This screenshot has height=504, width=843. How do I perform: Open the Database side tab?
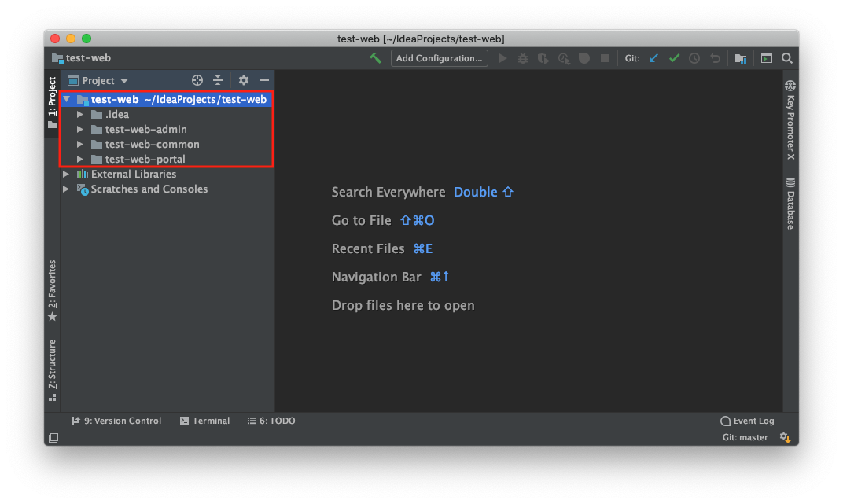coord(790,204)
